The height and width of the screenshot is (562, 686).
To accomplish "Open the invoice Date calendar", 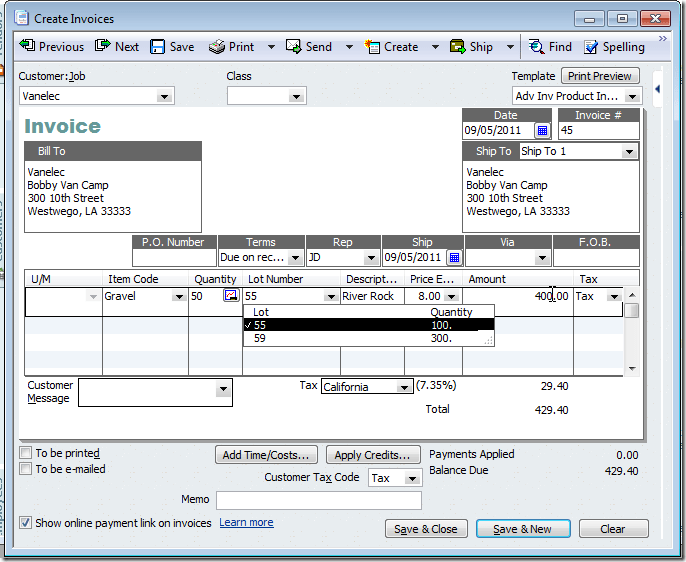I will tap(542, 130).
